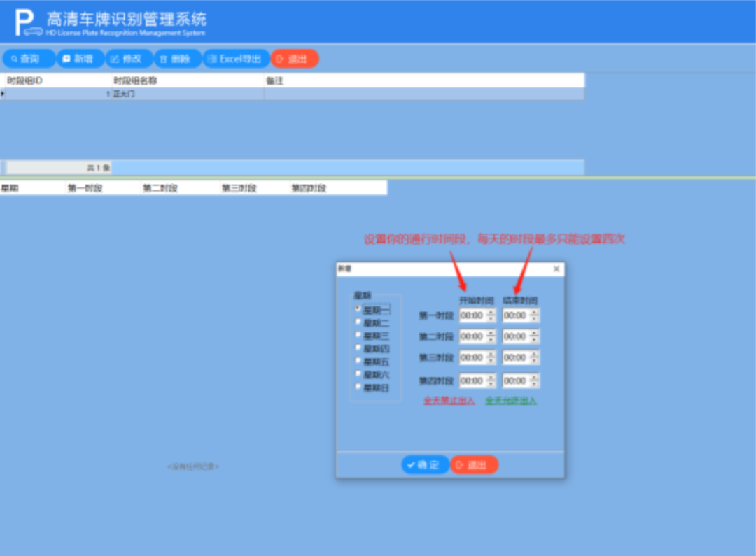756x556 pixels.
Task: Click the 第一时段 start time spinner
Action: (x=491, y=315)
